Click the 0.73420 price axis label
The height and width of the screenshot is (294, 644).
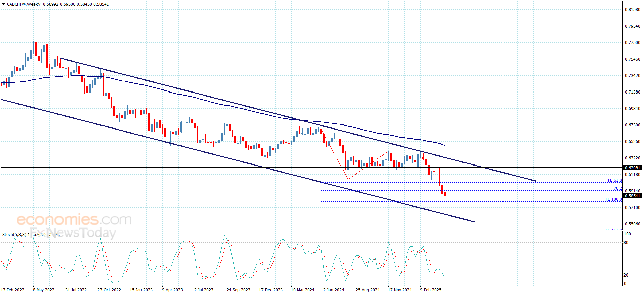pyautogui.click(x=632, y=76)
